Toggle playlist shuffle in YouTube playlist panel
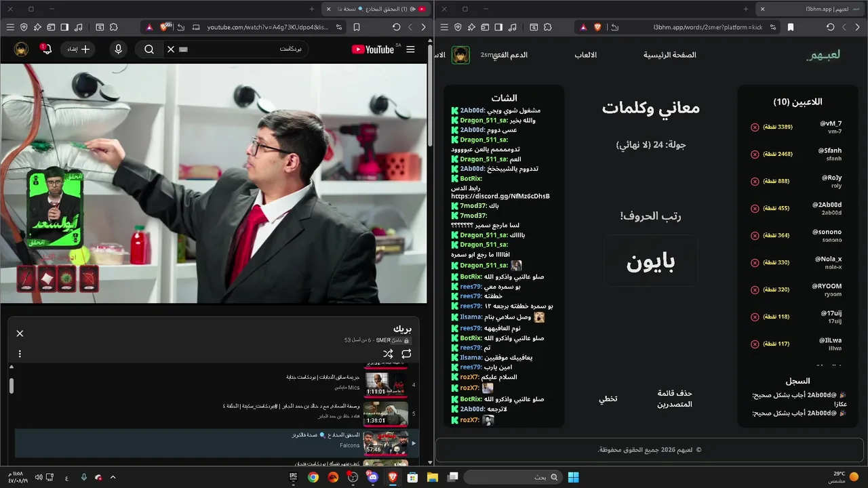 (x=388, y=354)
